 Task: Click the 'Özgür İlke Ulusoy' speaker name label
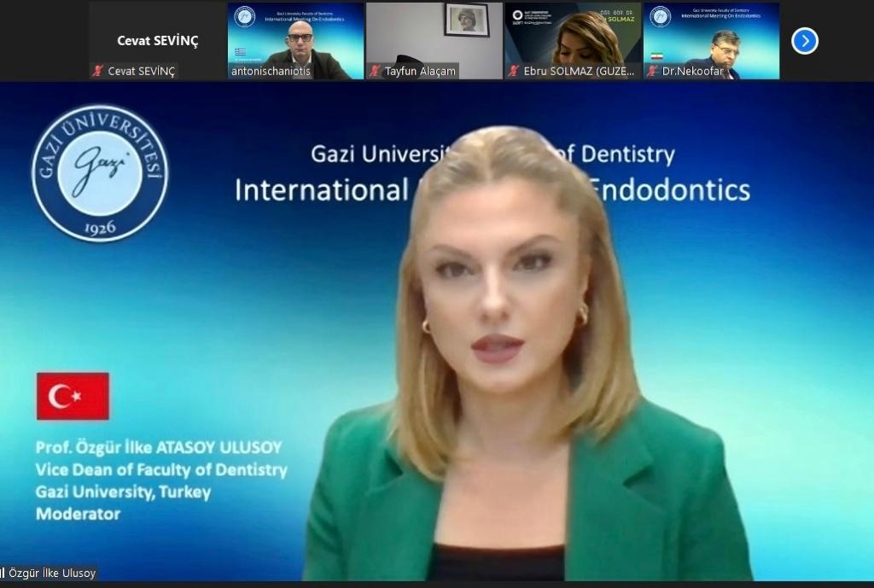point(52,573)
